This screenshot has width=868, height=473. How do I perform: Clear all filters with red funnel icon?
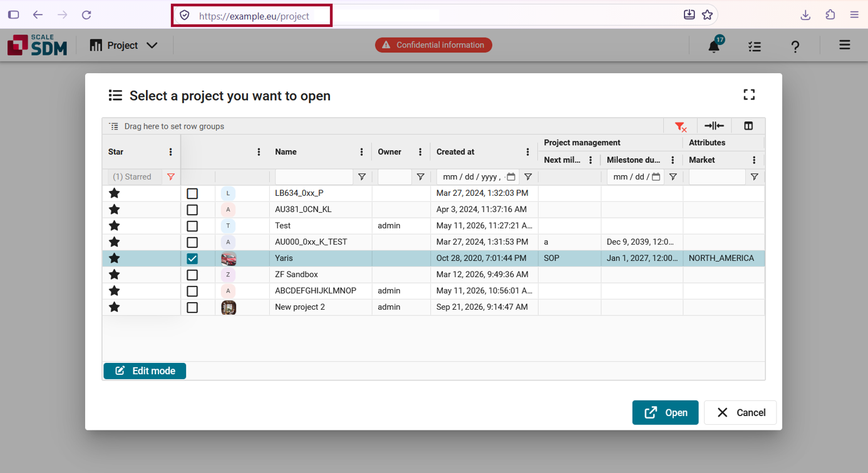pos(681,126)
